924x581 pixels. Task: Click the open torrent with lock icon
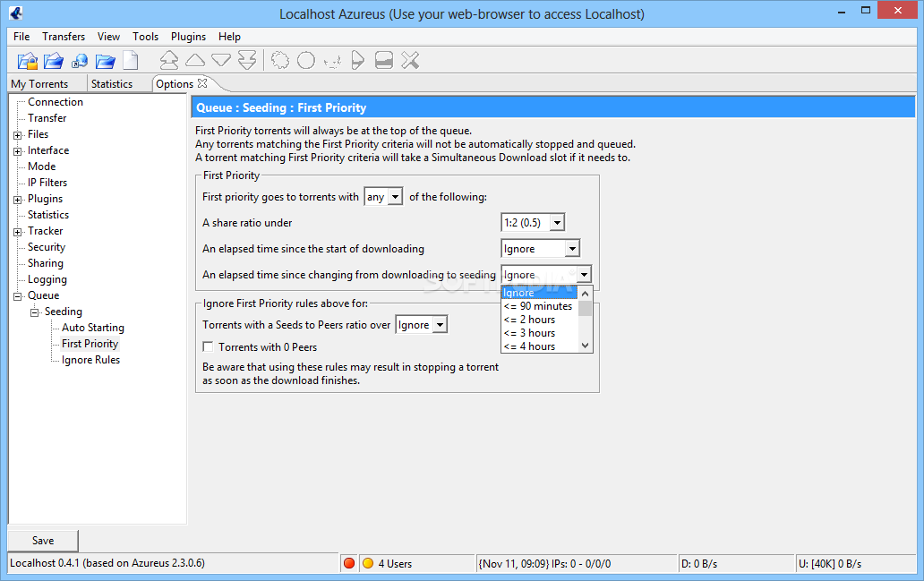pyautogui.click(x=28, y=60)
